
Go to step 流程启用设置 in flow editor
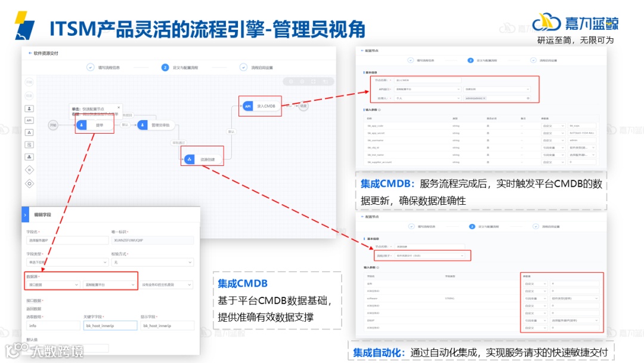pyautogui.click(x=256, y=67)
